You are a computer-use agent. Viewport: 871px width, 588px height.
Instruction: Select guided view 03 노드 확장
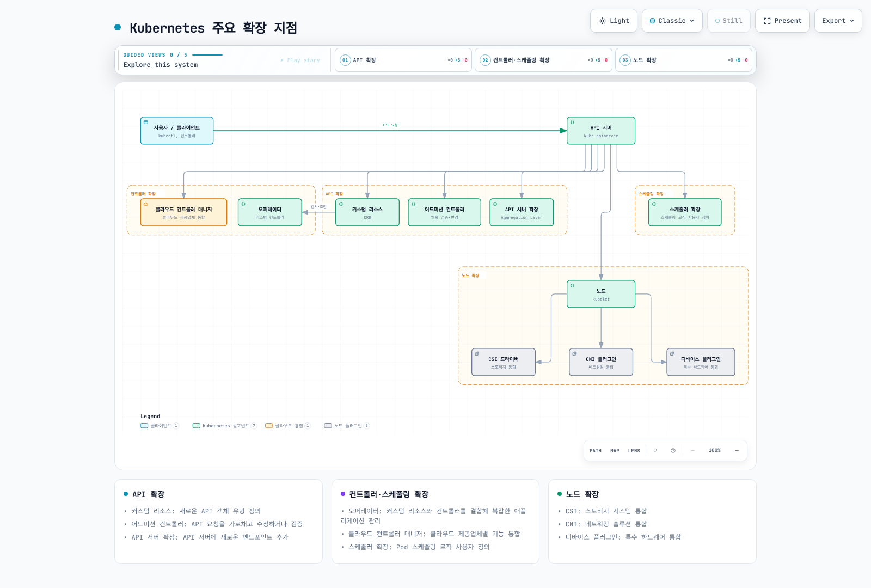coord(683,60)
